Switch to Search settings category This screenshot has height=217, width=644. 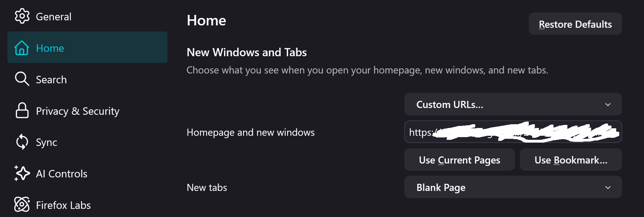51,80
